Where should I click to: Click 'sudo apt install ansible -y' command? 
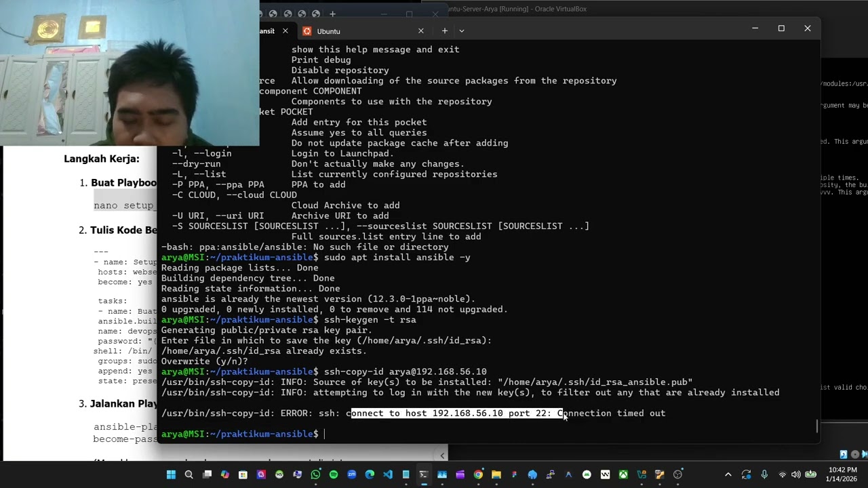point(397,258)
